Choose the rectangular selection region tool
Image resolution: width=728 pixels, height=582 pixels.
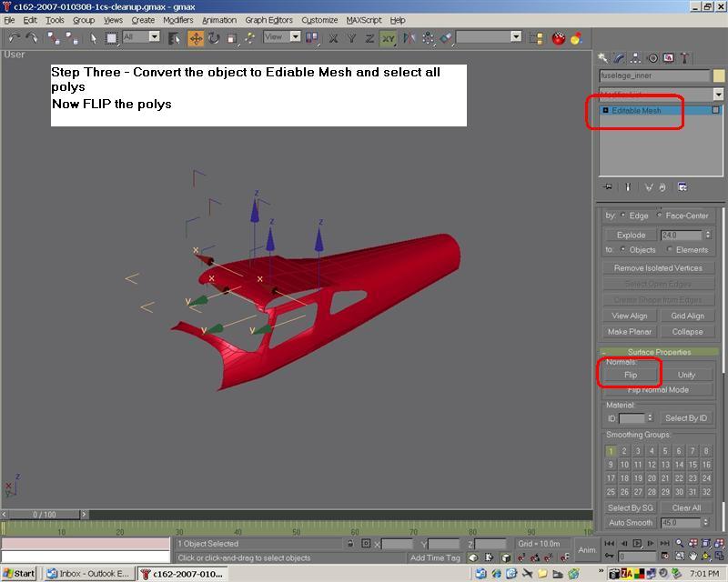coord(111,38)
